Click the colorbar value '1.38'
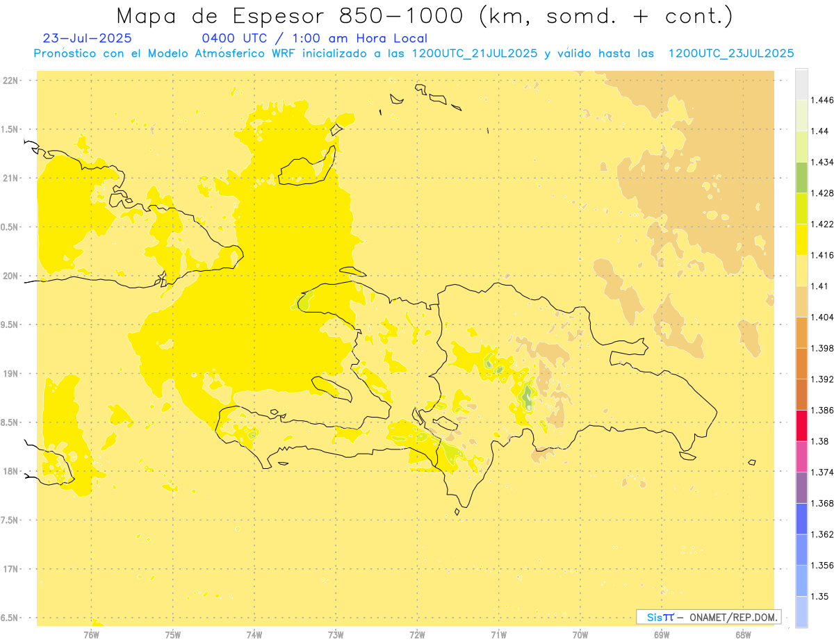 click(819, 441)
